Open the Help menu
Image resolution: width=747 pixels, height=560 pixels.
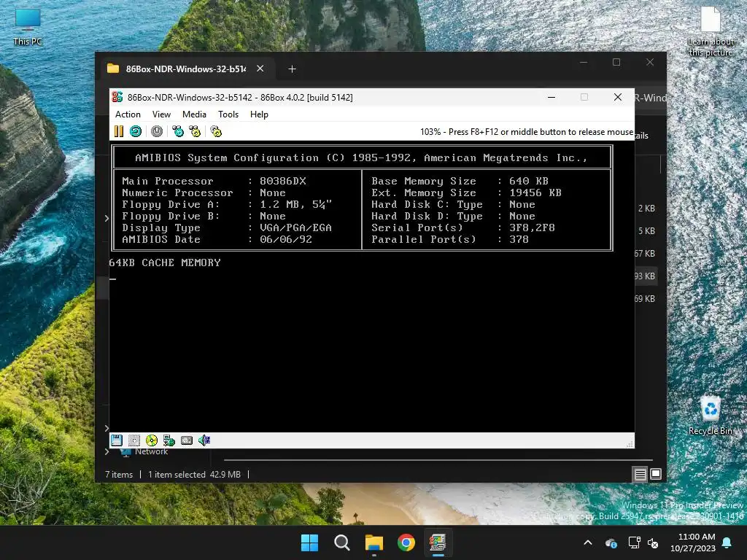click(x=259, y=114)
